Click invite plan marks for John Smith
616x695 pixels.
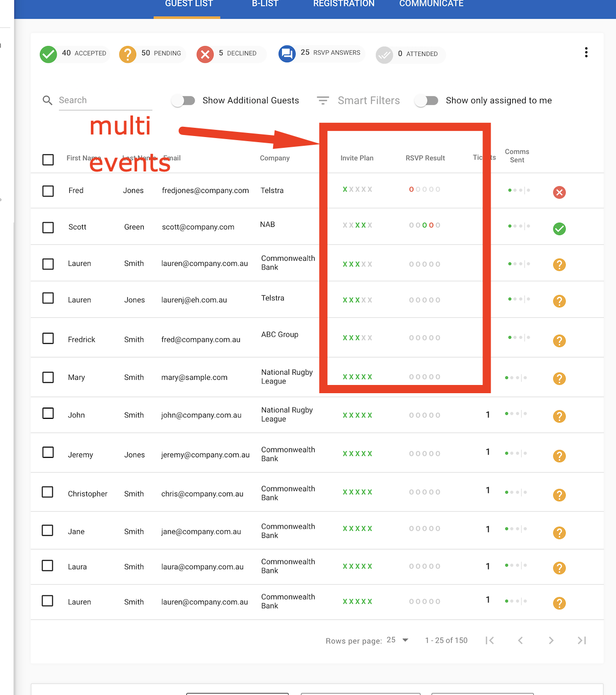click(358, 415)
